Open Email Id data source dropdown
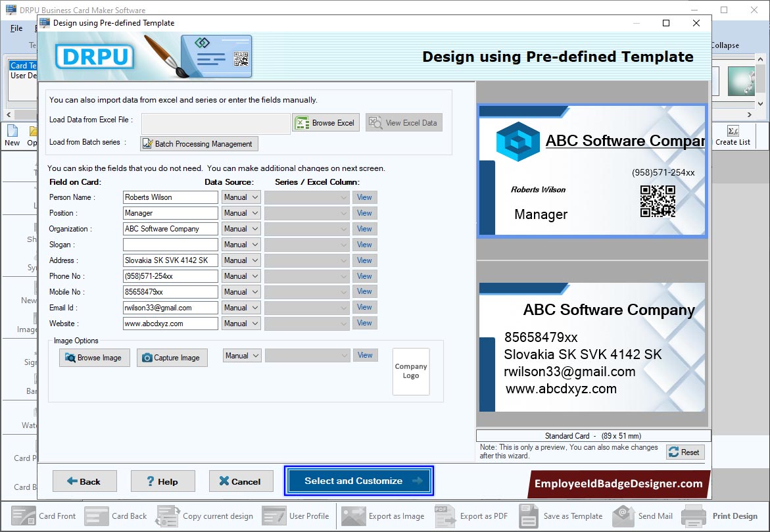 [x=241, y=308]
